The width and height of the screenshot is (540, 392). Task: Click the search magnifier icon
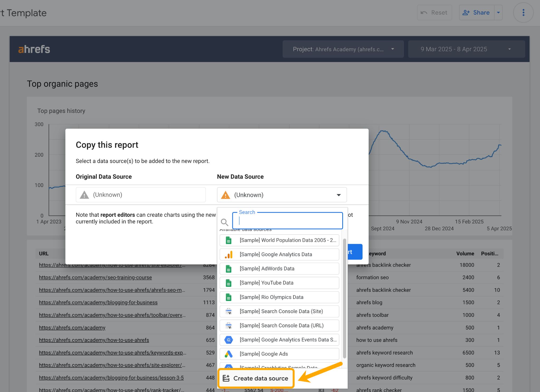[x=225, y=222]
